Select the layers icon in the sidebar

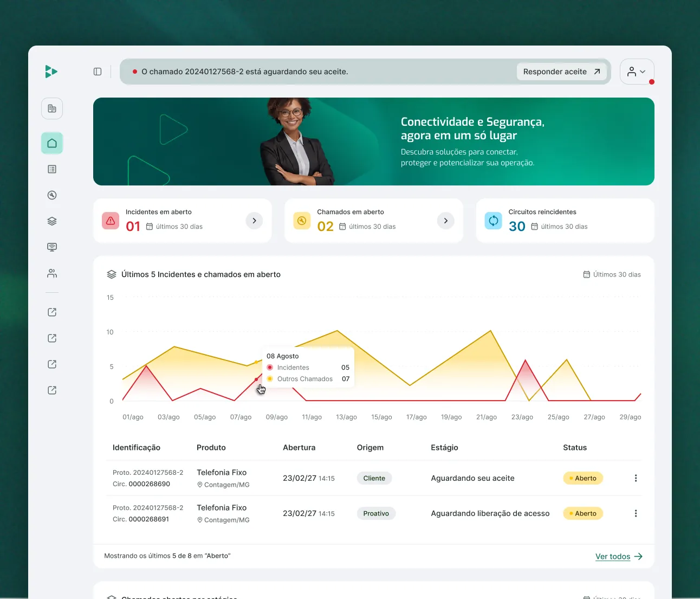point(52,221)
